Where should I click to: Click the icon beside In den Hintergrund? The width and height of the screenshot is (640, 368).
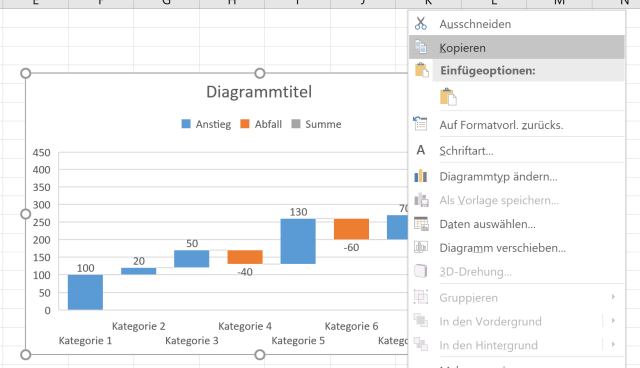point(421,344)
